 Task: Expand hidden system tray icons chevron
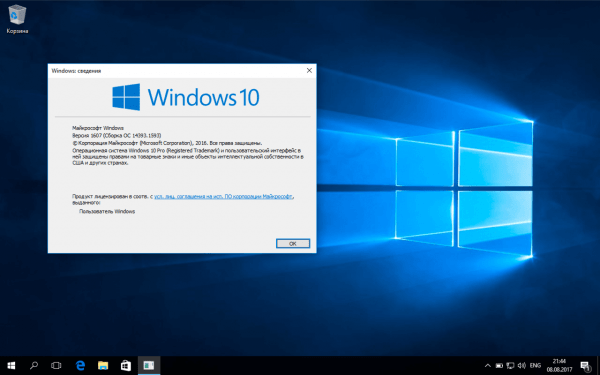488,366
